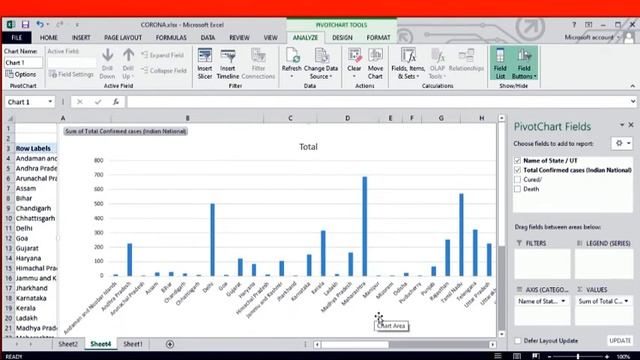The image size is (640, 360).
Task: Open Change Data Source
Action: 321,64
